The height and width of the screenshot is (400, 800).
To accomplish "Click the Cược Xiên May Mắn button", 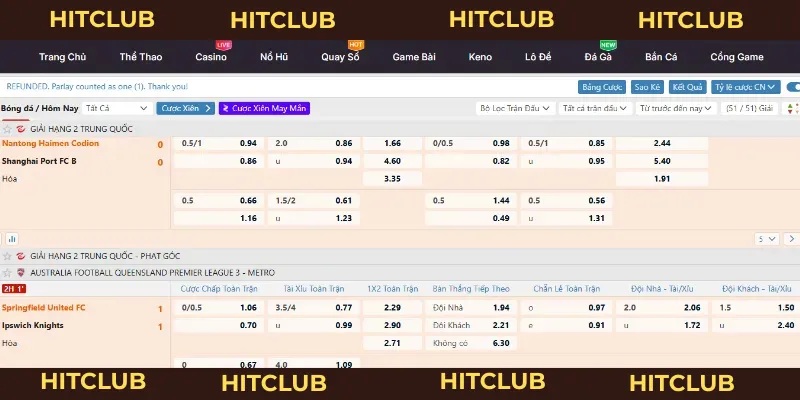I will point(264,108).
